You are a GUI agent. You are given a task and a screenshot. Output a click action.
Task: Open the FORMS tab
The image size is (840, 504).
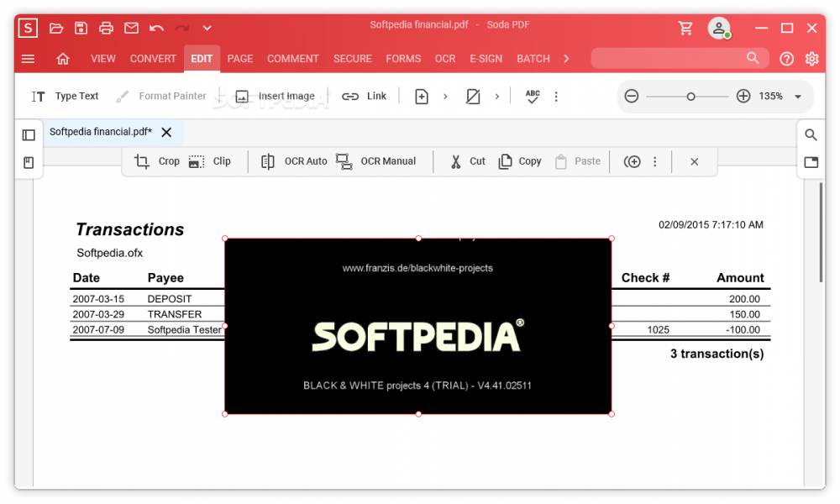(403, 59)
